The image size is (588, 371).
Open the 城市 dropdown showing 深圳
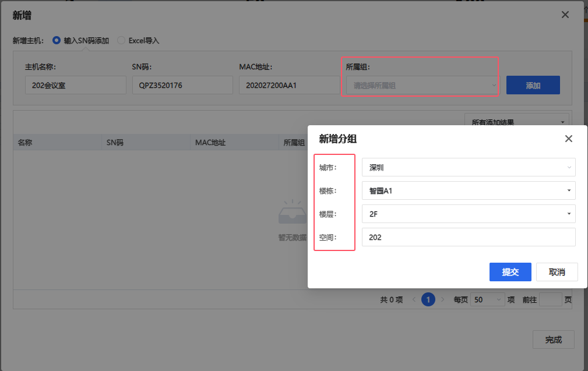[468, 168]
